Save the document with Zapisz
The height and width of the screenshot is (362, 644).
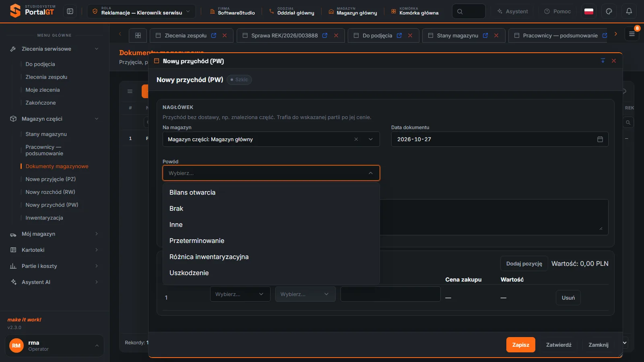pyautogui.click(x=520, y=345)
